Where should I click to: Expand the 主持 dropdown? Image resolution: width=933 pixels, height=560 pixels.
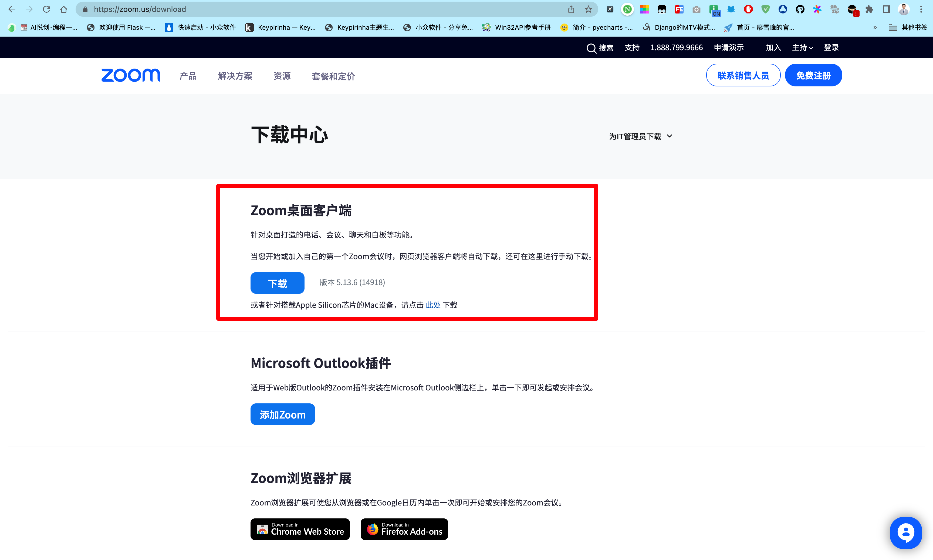pyautogui.click(x=802, y=48)
